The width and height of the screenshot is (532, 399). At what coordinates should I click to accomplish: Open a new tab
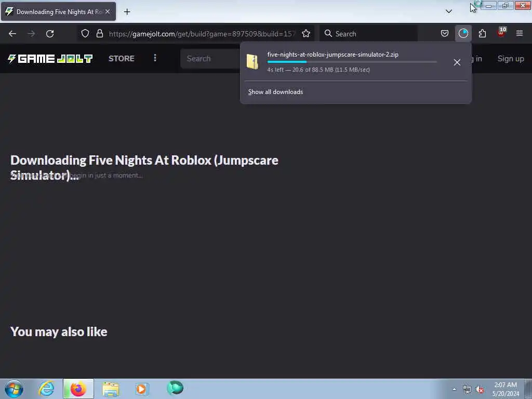pos(127,12)
